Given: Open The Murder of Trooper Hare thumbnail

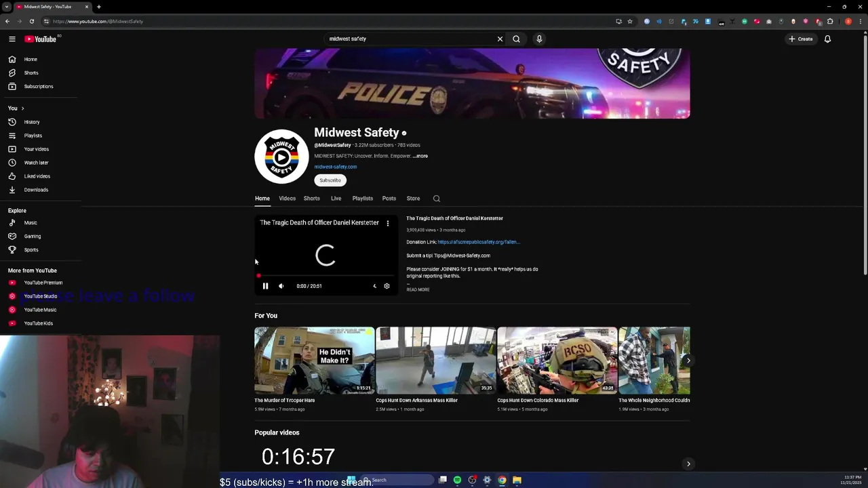Looking at the screenshot, I should [x=314, y=361].
